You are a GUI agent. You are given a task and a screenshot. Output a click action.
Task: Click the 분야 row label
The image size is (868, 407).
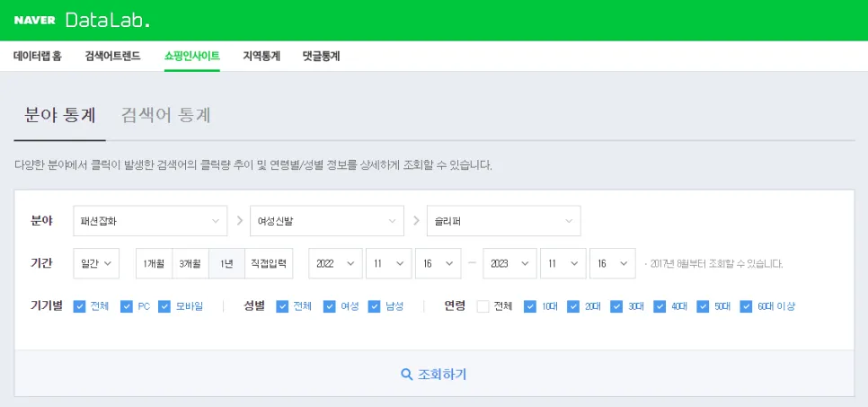click(x=41, y=220)
